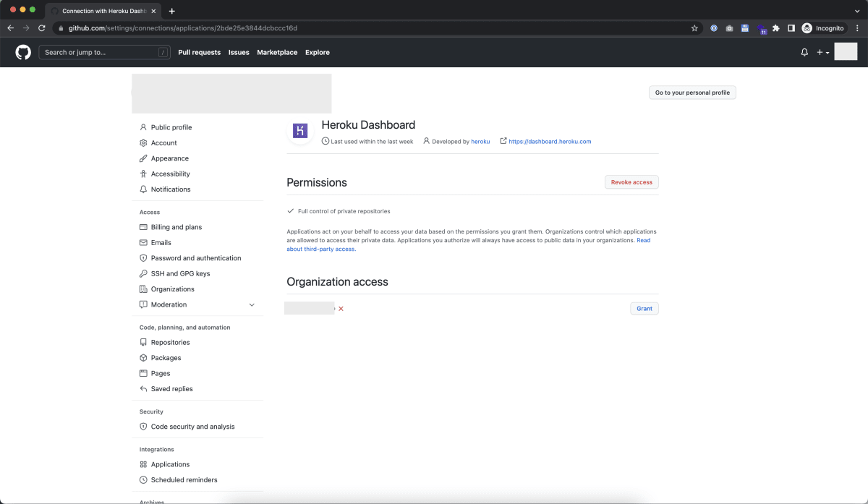Click the Code security shield icon
Screen dimensions: 868x504
(143, 427)
